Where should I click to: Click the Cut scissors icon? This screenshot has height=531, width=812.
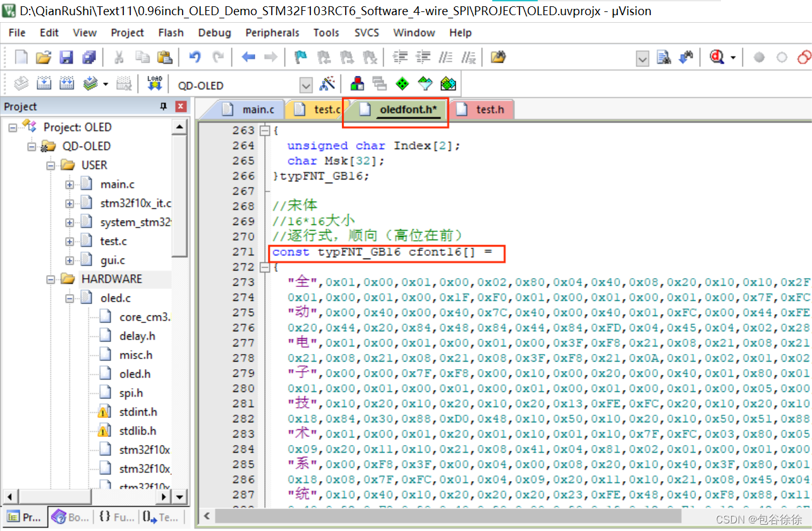click(118, 58)
